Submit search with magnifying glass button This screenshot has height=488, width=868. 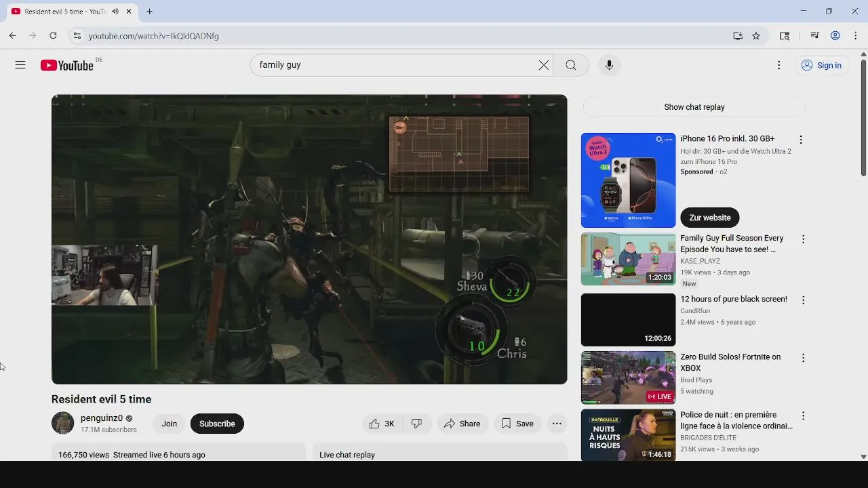(571, 65)
